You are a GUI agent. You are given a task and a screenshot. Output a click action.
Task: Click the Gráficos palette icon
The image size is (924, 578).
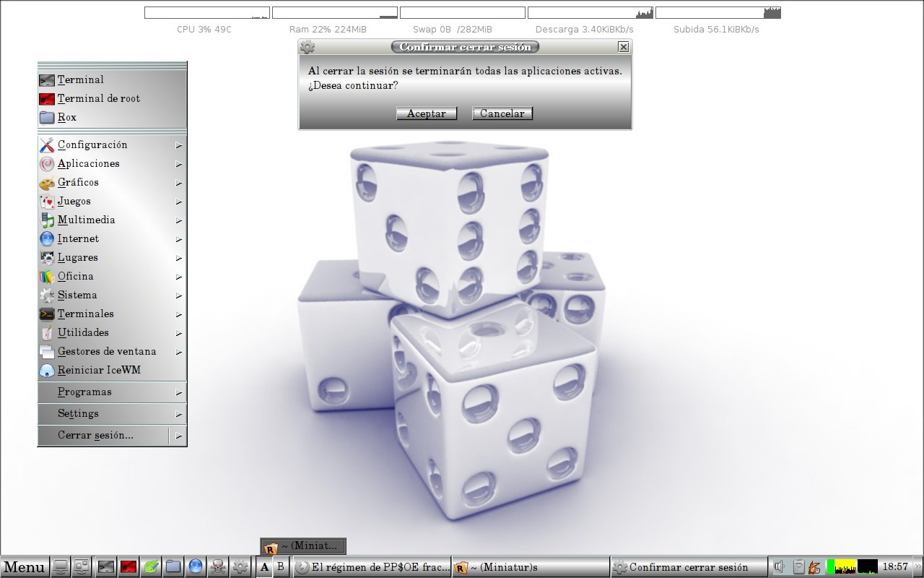(x=47, y=183)
